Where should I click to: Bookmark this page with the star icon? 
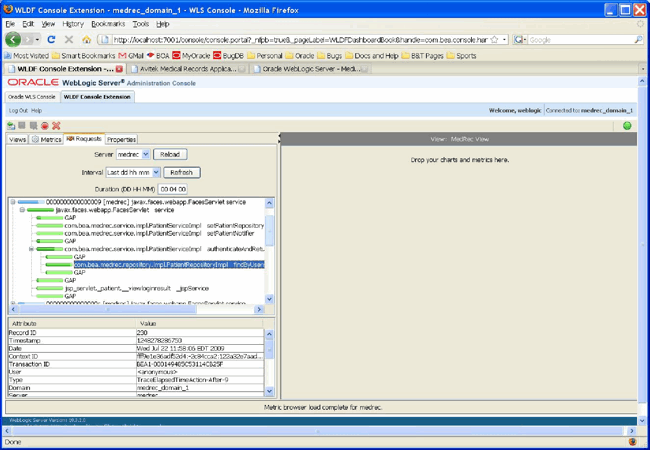494,40
